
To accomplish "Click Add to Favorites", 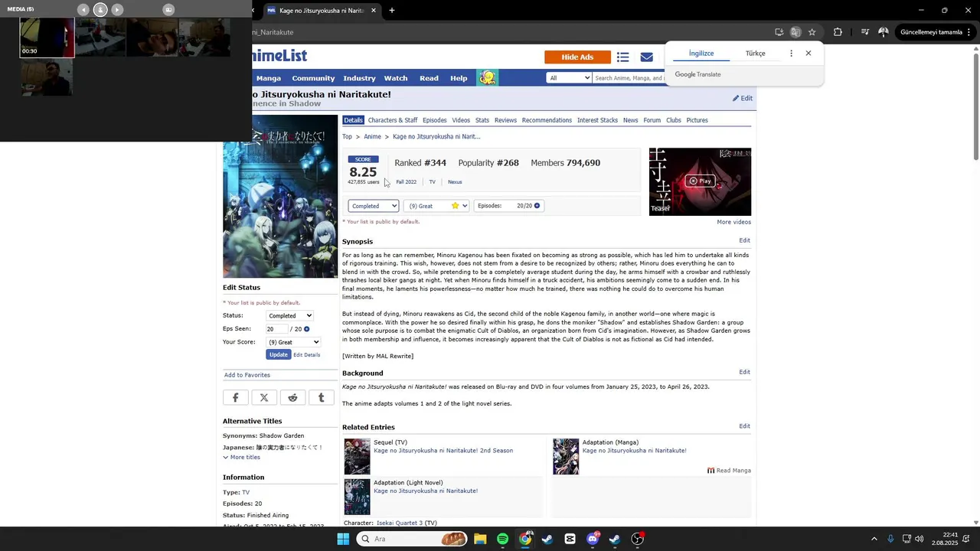I will pyautogui.click(x=247, y=375).
